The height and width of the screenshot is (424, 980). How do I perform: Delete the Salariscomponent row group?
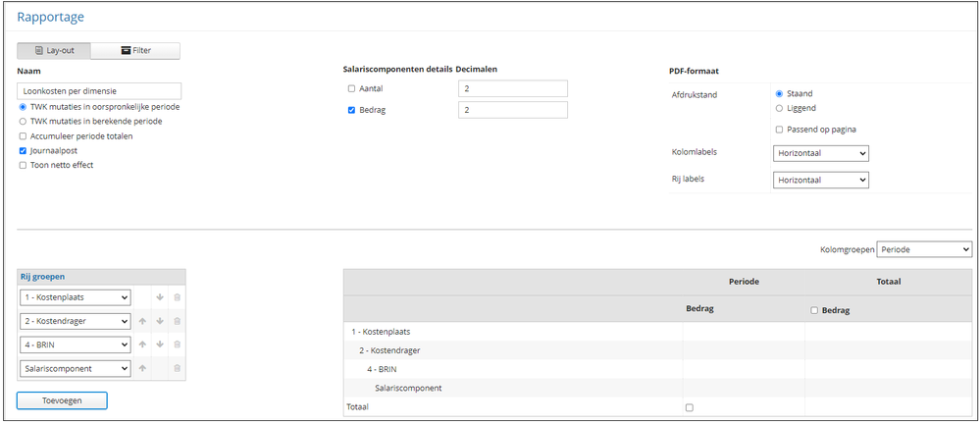coord(177,368)
